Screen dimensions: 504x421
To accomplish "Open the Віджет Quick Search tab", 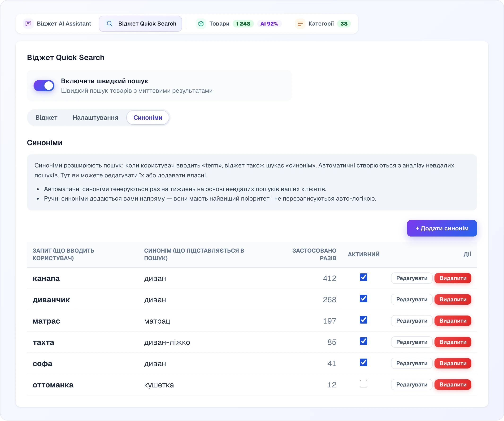I will 140,24.
